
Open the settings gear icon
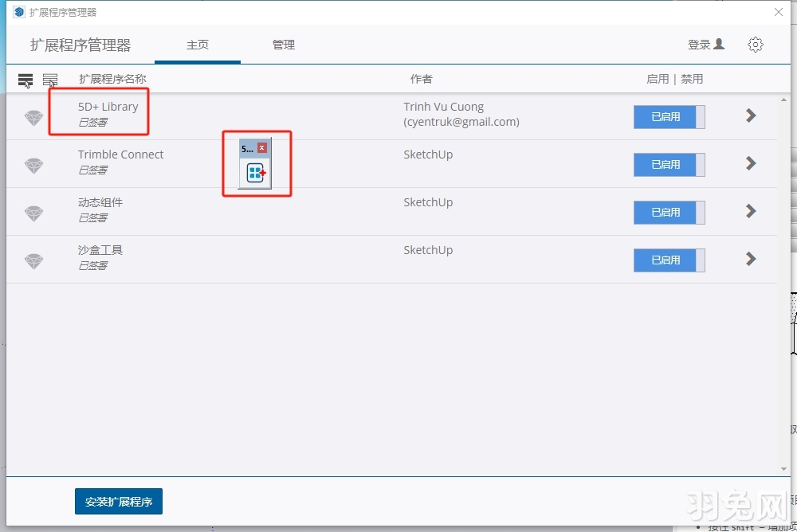(x=756, y=45)
